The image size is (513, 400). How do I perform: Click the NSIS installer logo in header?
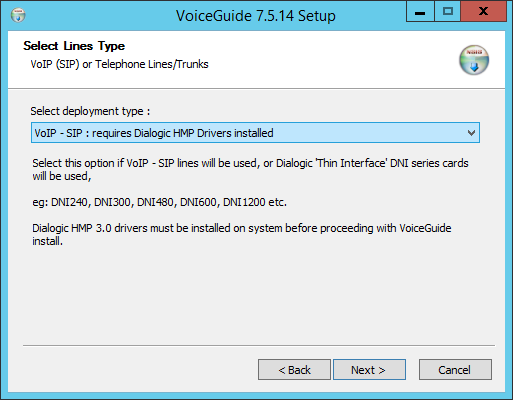pos(474,60)
